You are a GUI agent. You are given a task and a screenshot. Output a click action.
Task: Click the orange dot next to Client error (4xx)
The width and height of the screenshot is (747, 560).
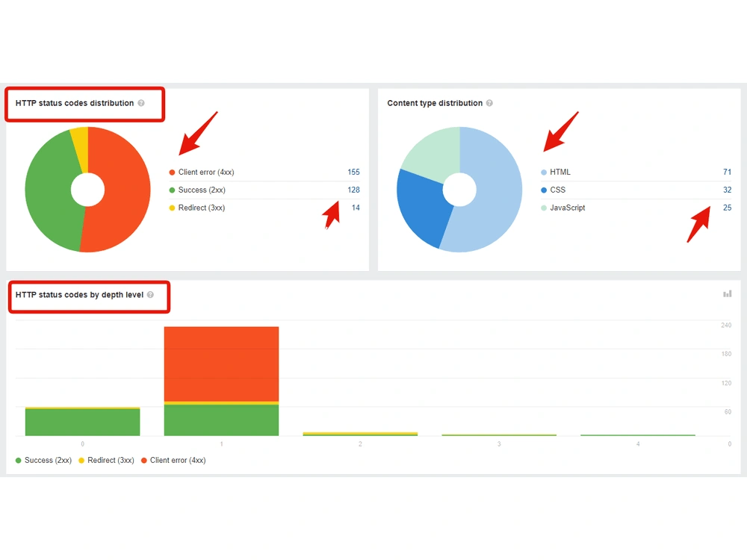172,172
